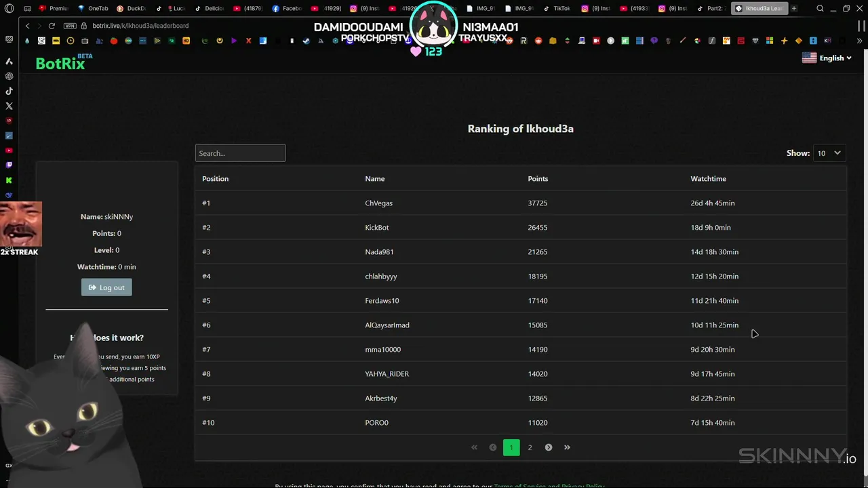Viewport: 868px width, 488px height.
Task: Open the Reddit bookmark icon
Action: click(538, 41)
